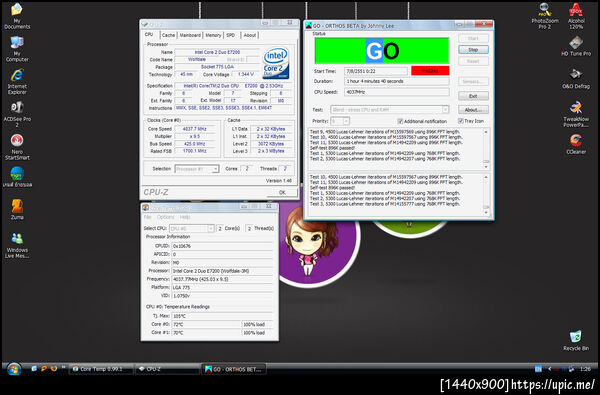
Task: Open the Zuma game shortcut
Action: tap(17, 209)
